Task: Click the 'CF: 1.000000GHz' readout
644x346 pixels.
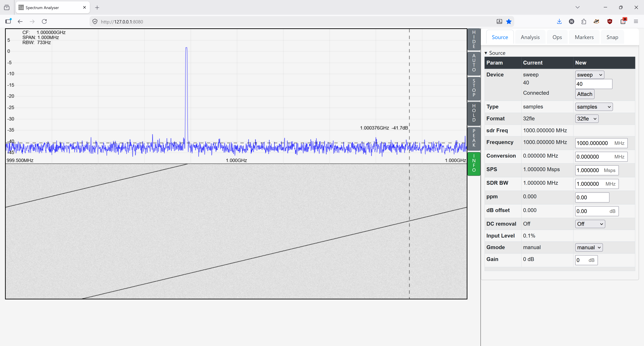Action: point(44,33)
